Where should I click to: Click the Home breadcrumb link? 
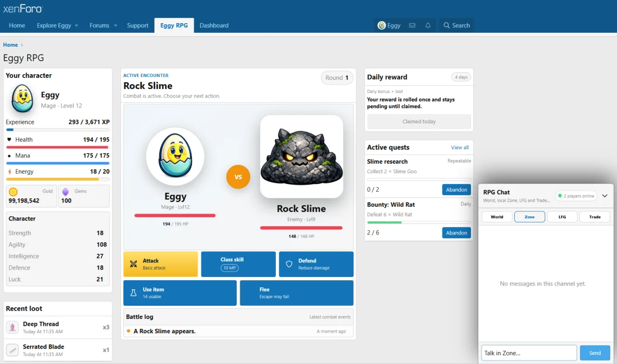(x=11, y=45)
